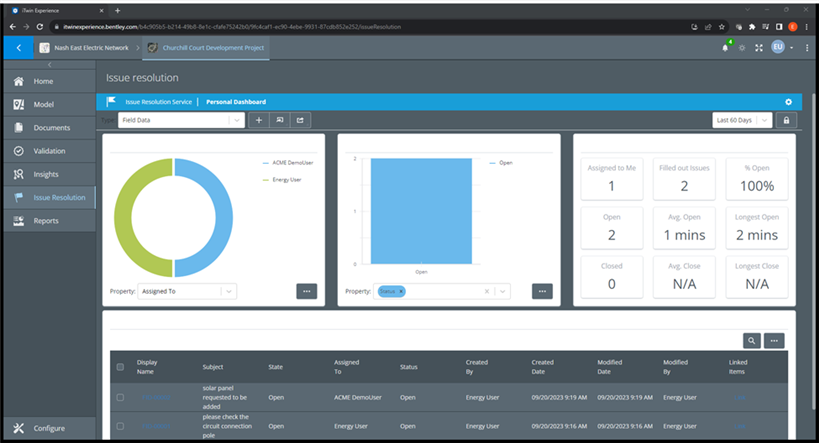This screenshot has height=443, width=819.
Task: Click the lock icon beside Last 60 Days
Action: (788, 120)
